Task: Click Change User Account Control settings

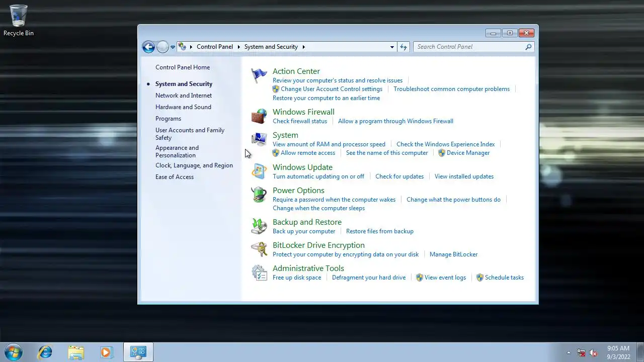Action: pos(332,89)
